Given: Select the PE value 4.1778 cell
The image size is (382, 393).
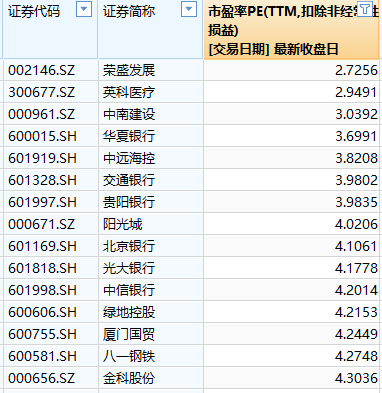Looking at the screenshot, I should 291,268.
